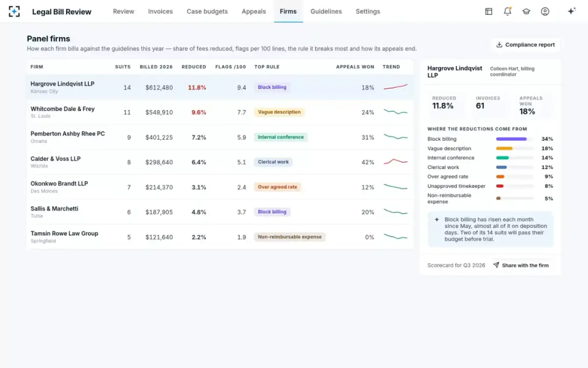This screenshot has height=368, width=588.
Task: Click the Firms tab
Action: (288, 11)
